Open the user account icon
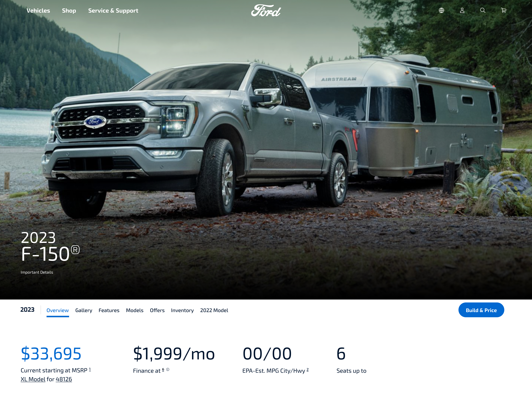 [x=462, y=10]
